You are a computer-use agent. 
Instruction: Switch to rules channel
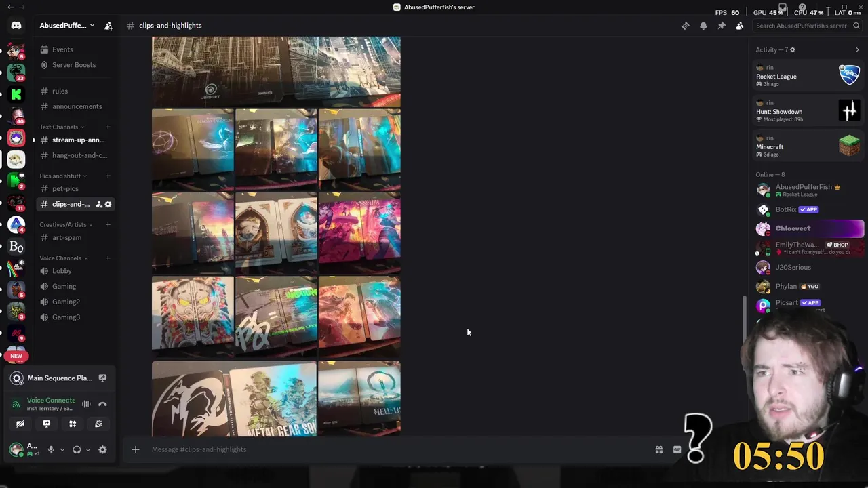75,91
